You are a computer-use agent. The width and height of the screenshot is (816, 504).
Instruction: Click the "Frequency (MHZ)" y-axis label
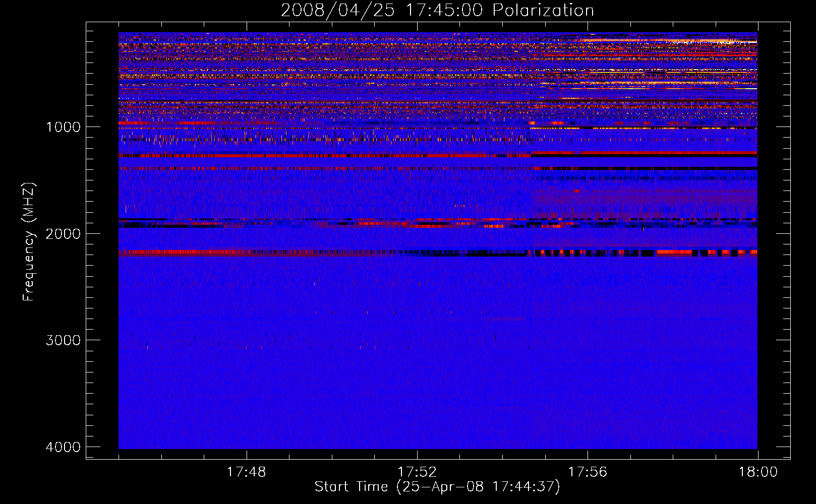point(29,241)
